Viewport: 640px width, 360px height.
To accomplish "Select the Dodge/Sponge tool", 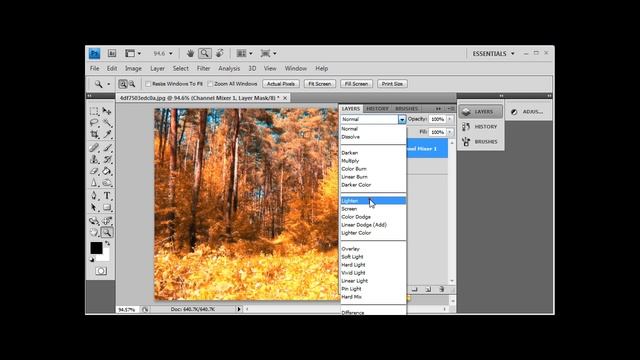I will click(107, 183).
